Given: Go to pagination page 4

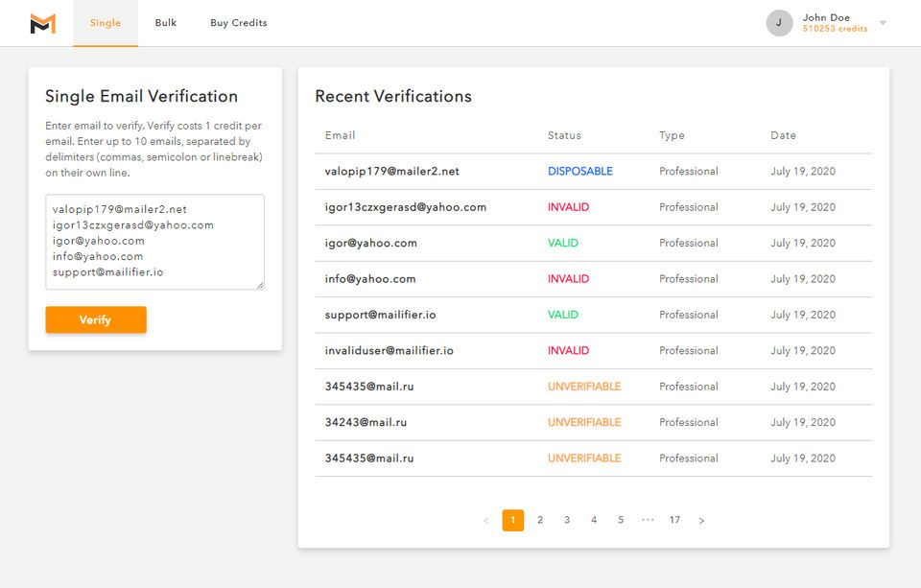Looking at the screenshot, I should point(594,520).
